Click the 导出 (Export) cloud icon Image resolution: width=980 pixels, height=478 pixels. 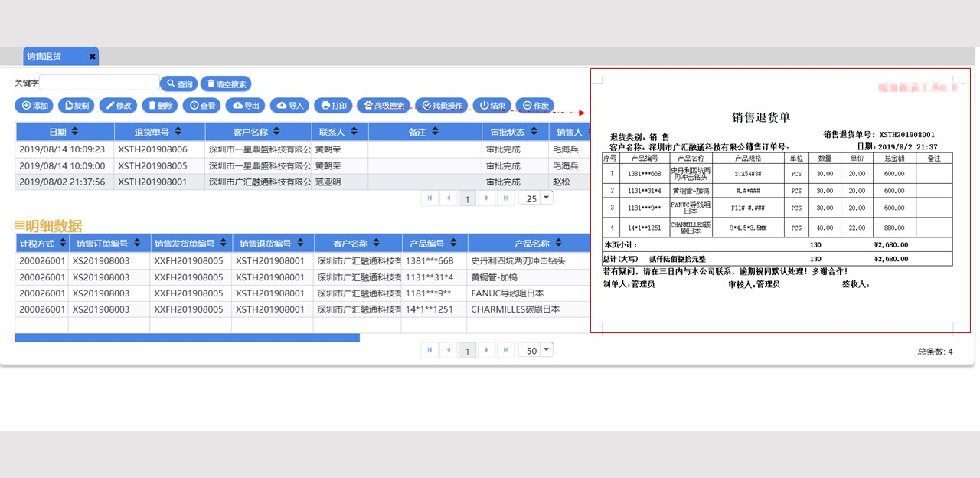[243, 106]
